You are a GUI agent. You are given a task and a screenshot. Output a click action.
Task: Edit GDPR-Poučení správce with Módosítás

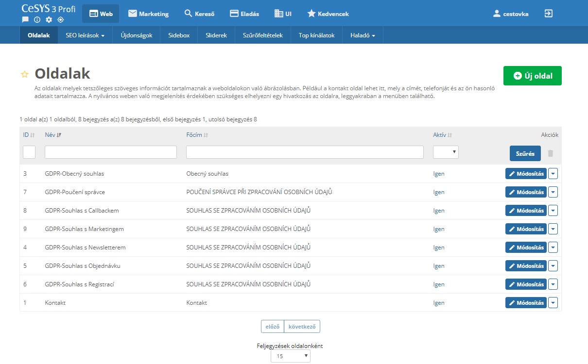tap(526, 192)
